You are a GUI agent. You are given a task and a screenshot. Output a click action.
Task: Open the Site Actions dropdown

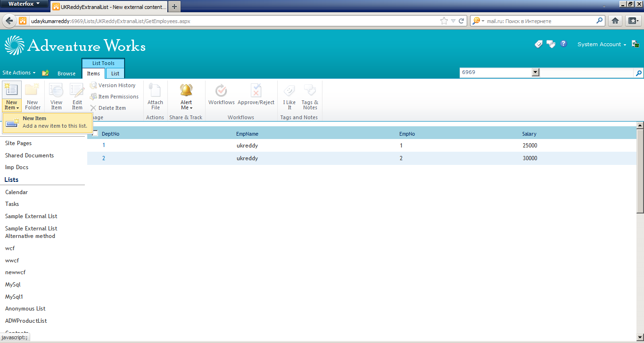coord(19,73)
